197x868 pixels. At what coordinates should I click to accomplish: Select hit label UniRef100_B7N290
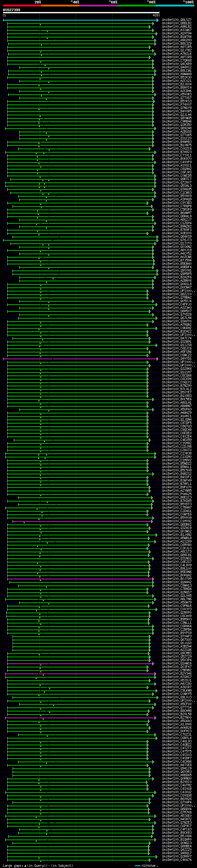tap(177, 386)
